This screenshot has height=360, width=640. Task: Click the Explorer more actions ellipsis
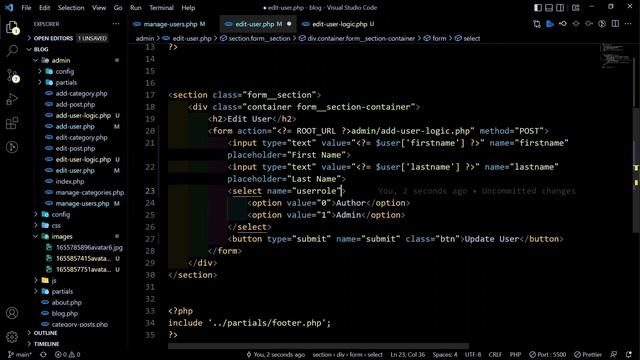[x=116, y=24]
